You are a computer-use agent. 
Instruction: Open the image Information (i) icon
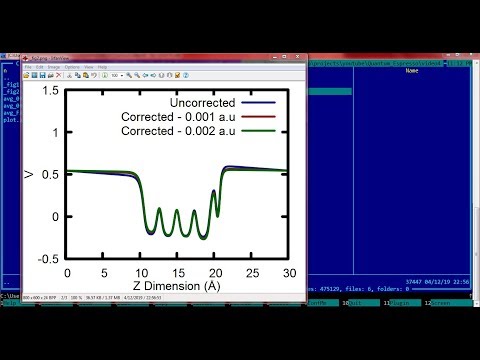[x=105, y=76]
